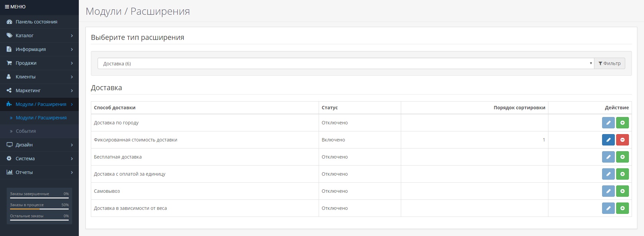This screenshot has height=236, width=644.
Task: Install Самовывоз with the green plus icon
Action: coord(622,191)
